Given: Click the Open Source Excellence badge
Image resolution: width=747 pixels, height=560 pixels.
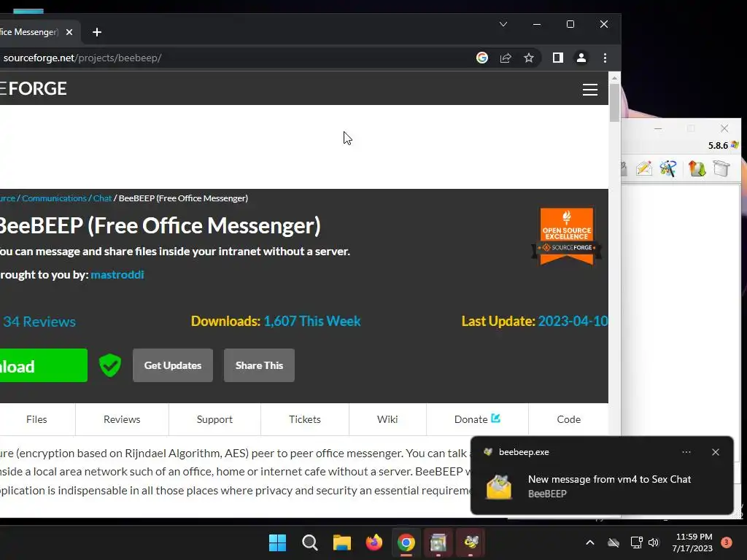Looking at the screenshot, I should pyautogui.click(x=566, y=236).
